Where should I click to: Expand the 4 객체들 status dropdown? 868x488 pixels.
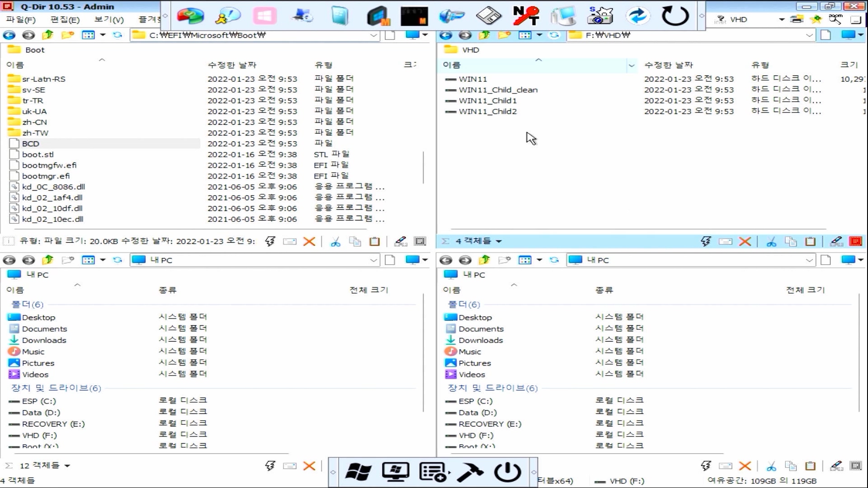[x=499, y=241]
